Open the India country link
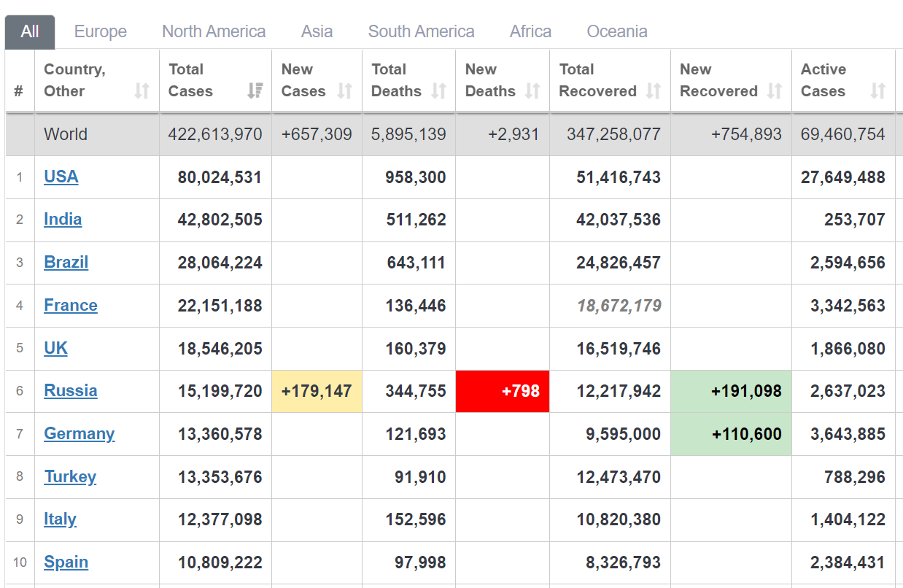This screenshot has height=588, width=903. tap(63, 220)
